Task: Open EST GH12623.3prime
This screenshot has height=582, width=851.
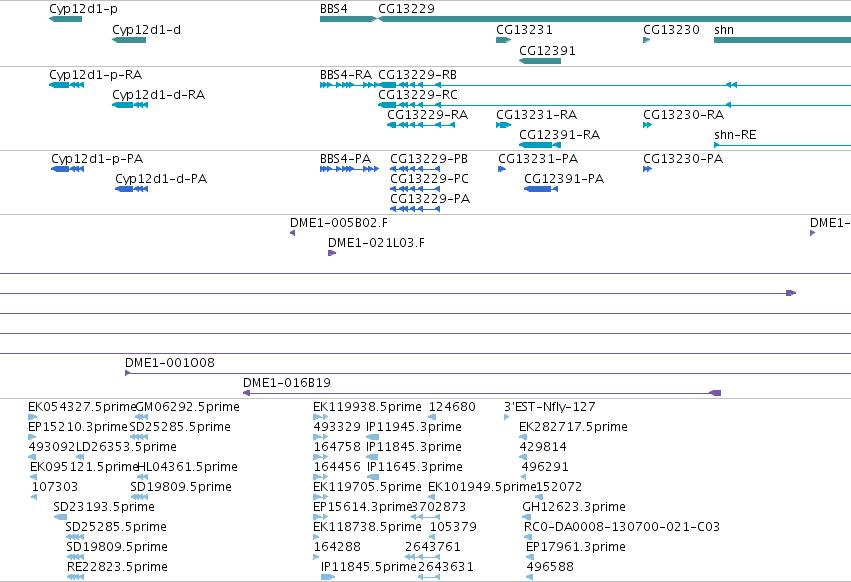Action: coord(526,517)
